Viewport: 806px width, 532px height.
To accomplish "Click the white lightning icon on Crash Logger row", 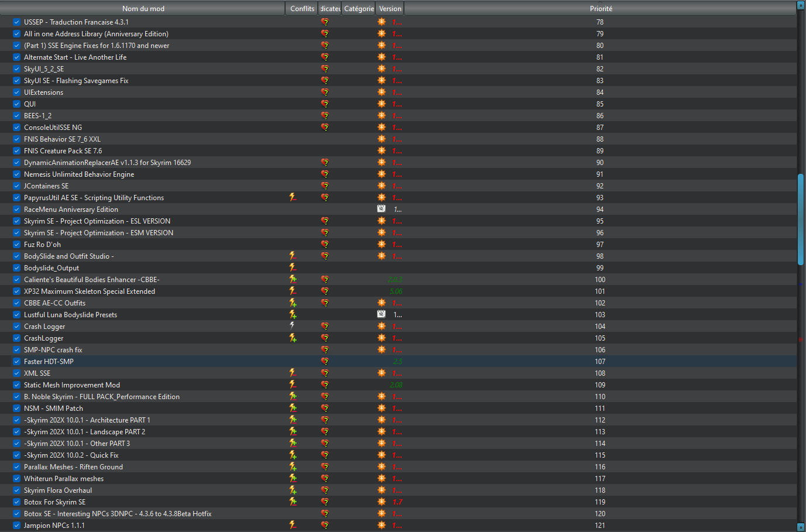I will (293, 325).
